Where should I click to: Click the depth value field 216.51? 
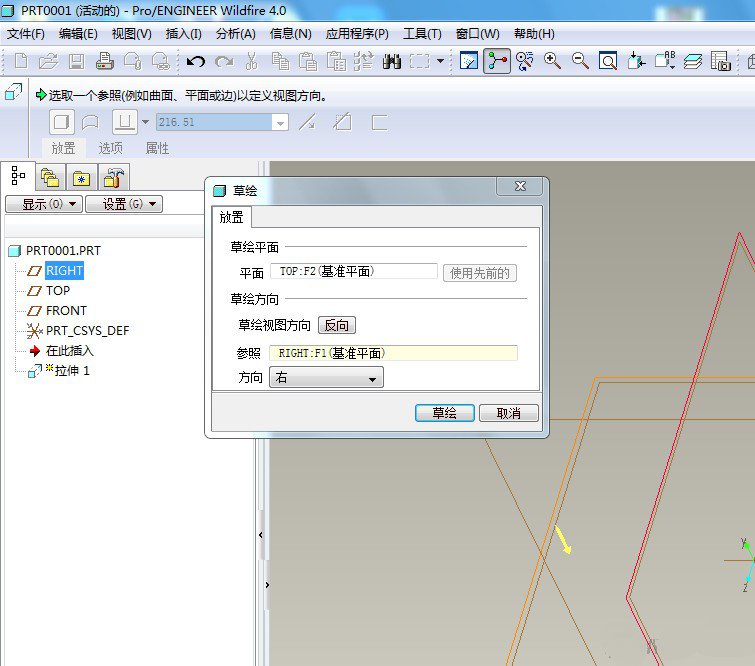coord(214,122)
